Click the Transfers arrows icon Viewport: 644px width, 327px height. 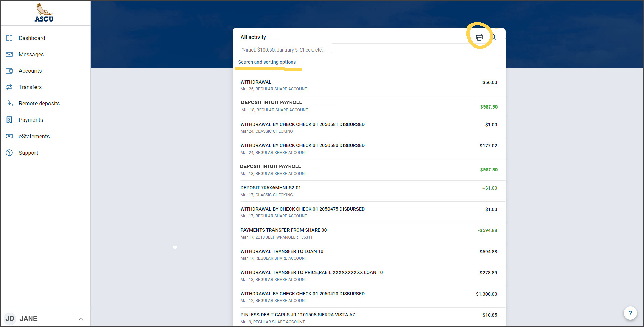tap(9, 87)
